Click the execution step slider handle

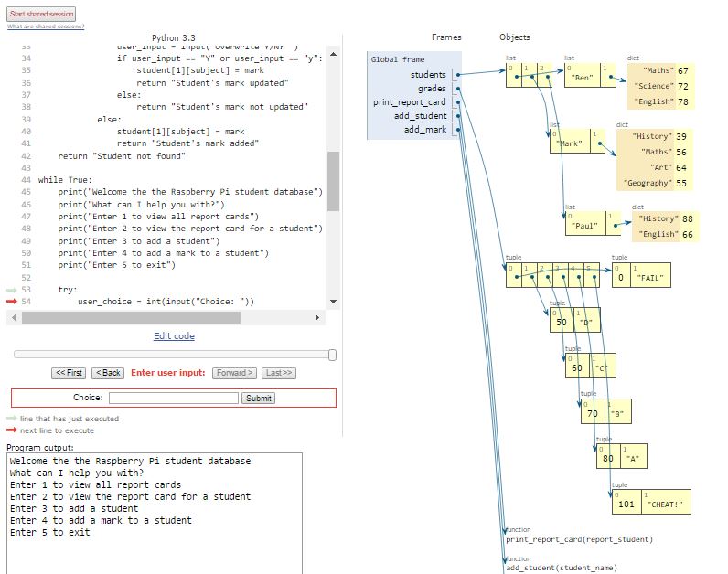point(332,355)
